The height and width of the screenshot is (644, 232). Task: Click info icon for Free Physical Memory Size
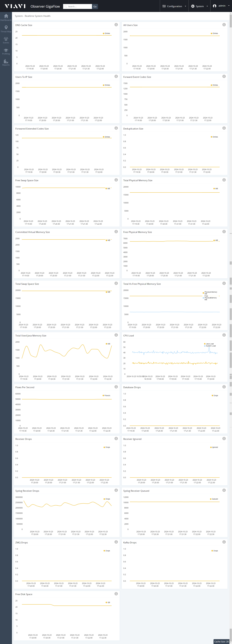224,232
